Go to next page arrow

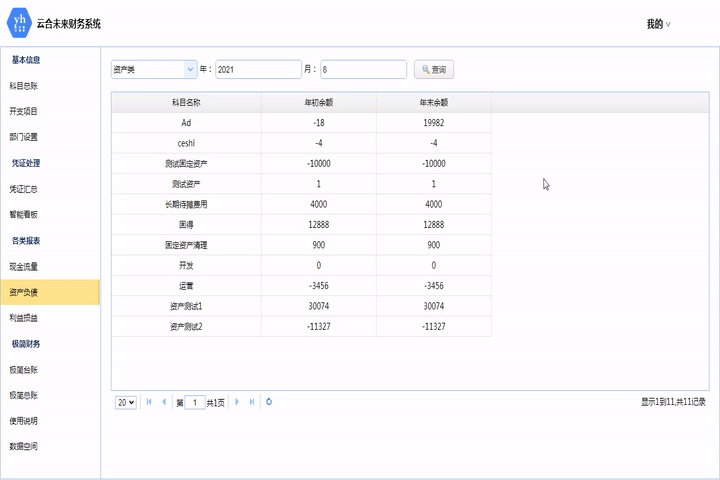click(237, 402)
